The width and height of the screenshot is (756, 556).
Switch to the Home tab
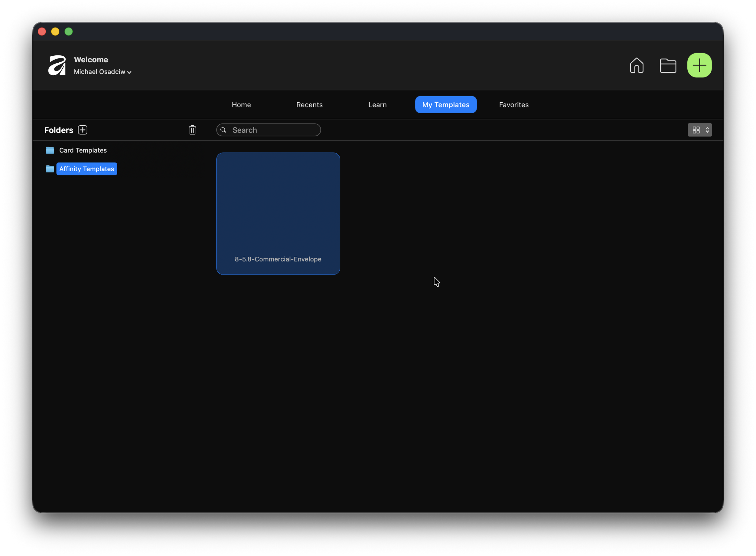coord(241,105)
